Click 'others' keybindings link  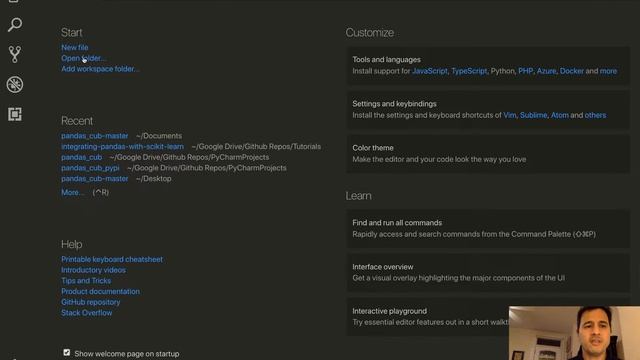tap(595, 115)
